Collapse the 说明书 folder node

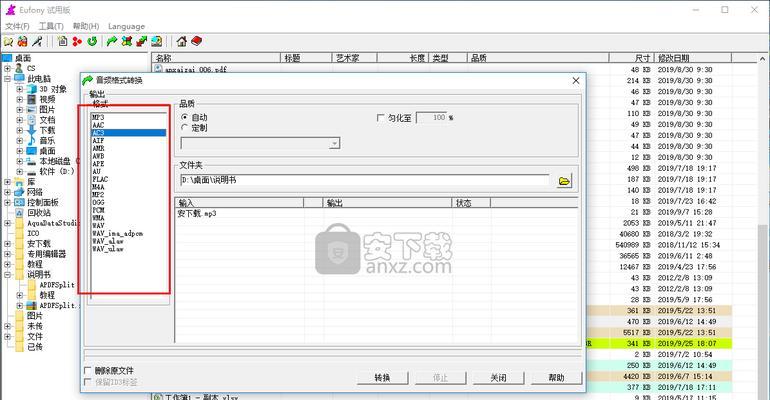pos(7,274)
